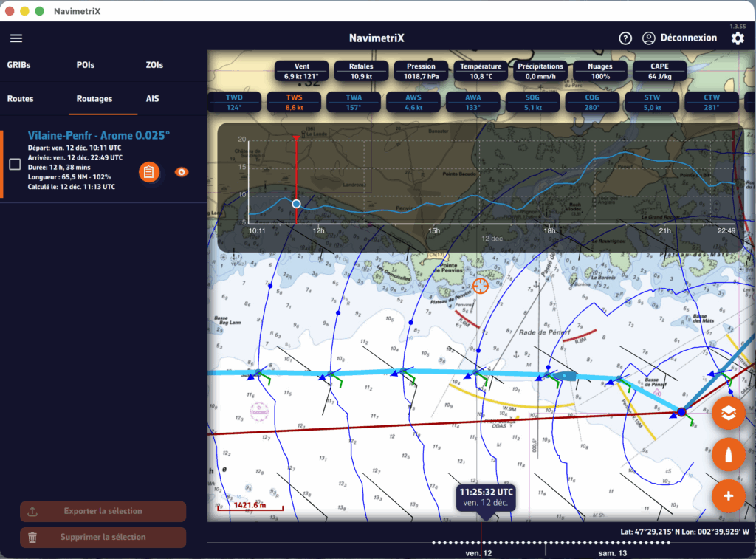The image size is (756, 559).
Task: Expand Vilaine-Penfr routing entry title
Action: click(x=98, y=136)
